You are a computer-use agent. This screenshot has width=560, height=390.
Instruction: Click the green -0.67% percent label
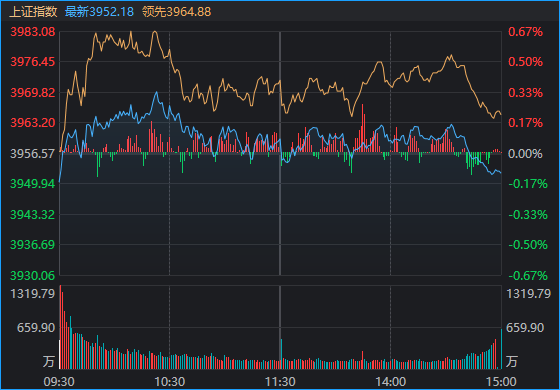(x=528, y=276)
